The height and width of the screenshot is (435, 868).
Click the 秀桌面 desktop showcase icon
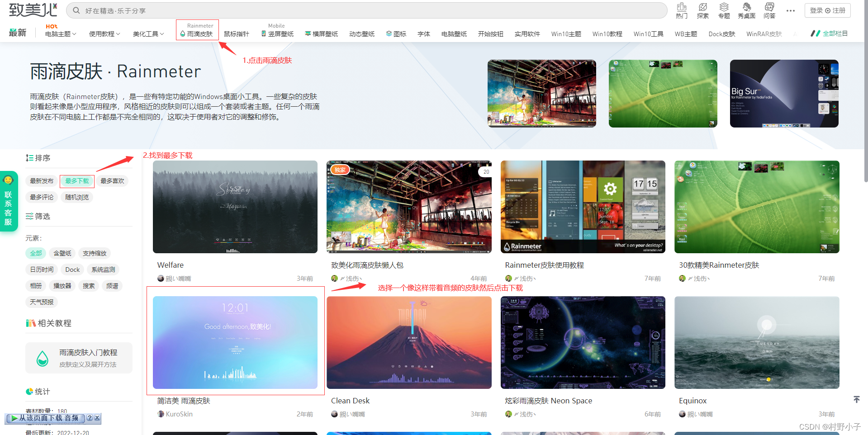pos(746,10)
